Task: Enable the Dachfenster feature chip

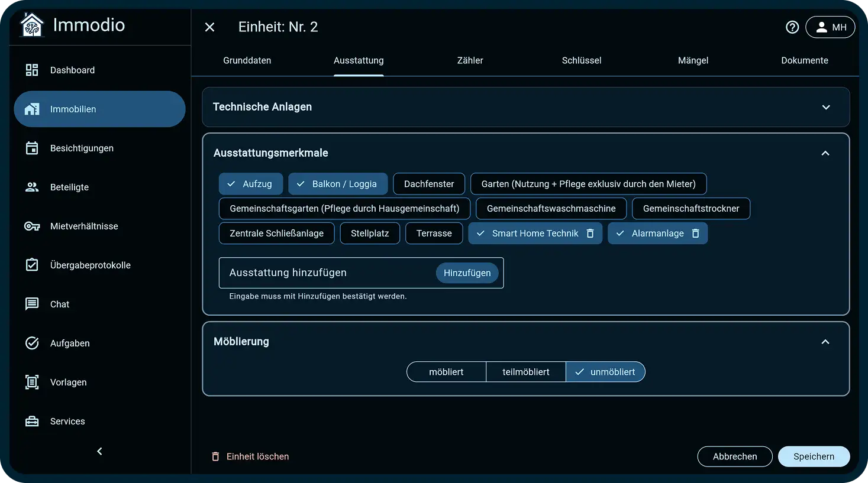Action: [429, 184]
